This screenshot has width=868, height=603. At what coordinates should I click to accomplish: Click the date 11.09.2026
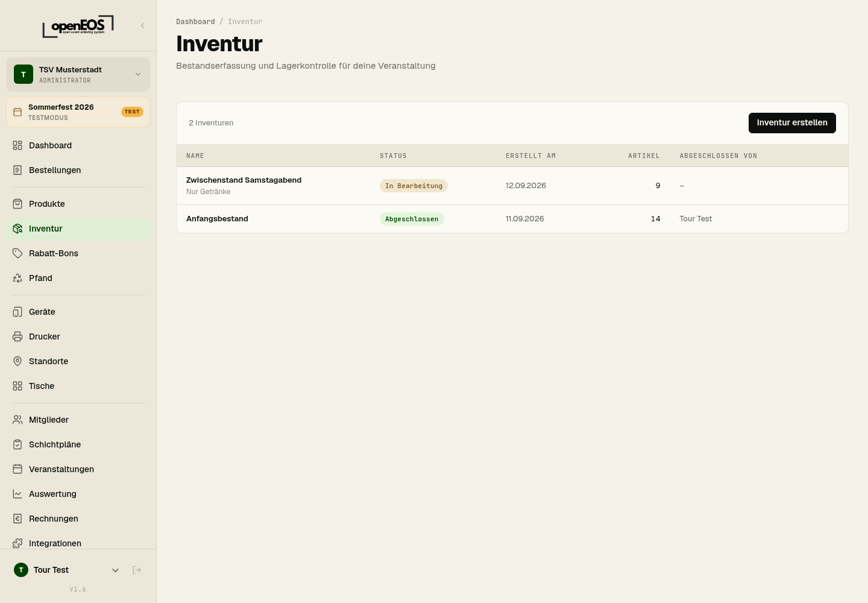(x=525, y=219)
